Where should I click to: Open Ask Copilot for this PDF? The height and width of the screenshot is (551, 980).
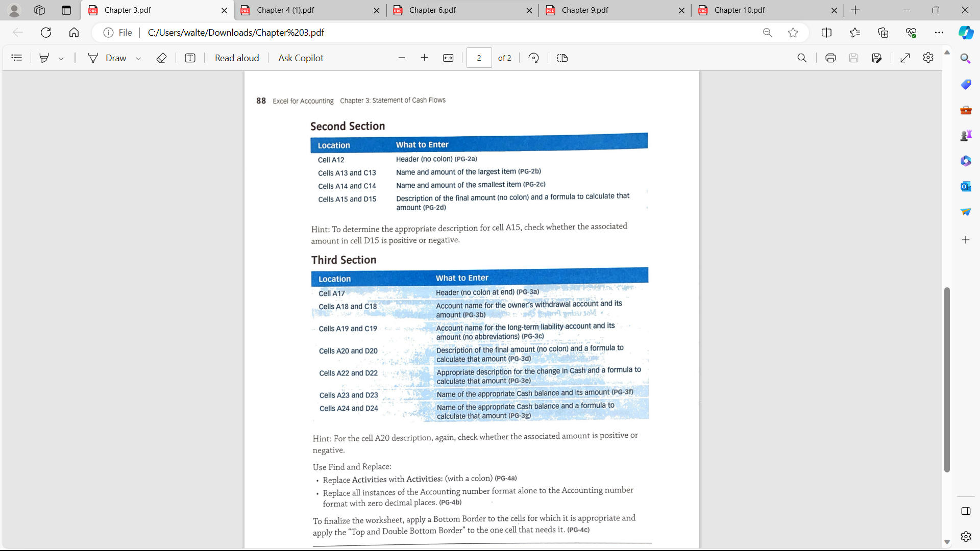coord(301,58)
